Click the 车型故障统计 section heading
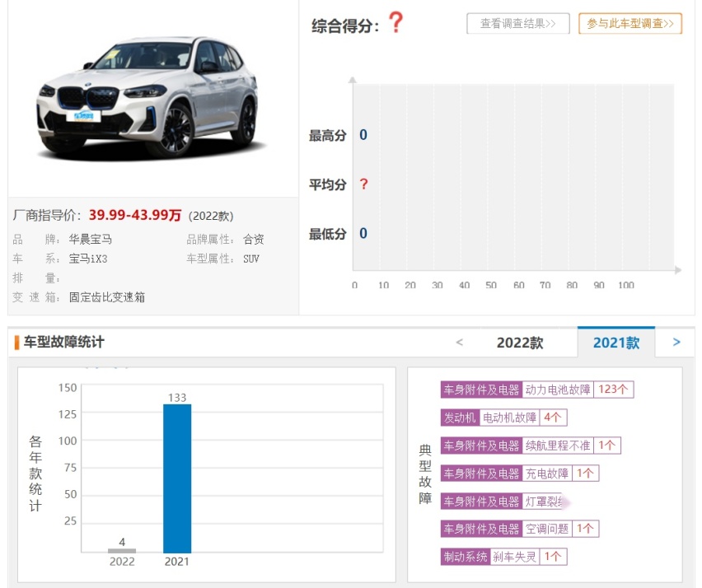This screenshot has width=702, height=588. click(x=64, y=343)
